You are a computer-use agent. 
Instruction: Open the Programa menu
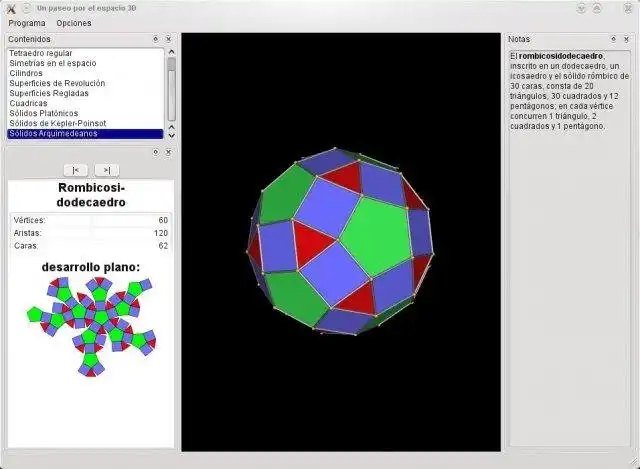click(x=27, y=23)
